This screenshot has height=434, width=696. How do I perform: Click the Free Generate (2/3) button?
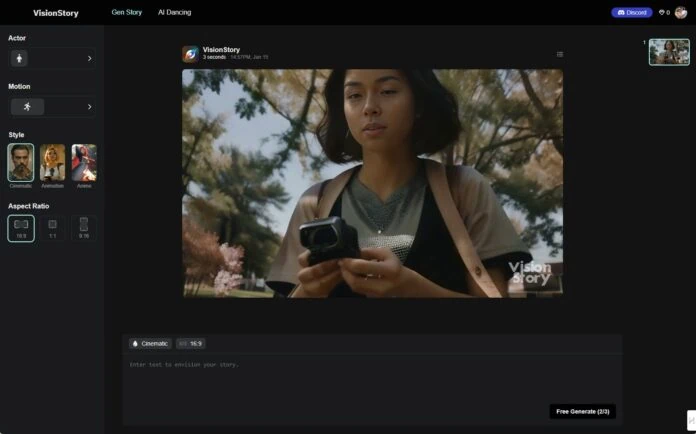pos(582,411)
